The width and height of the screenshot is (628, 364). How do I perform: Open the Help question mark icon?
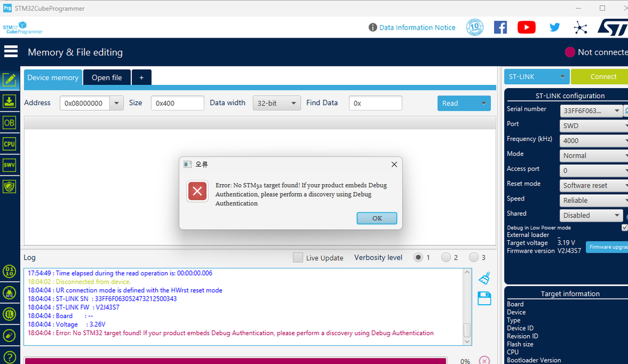9,357
